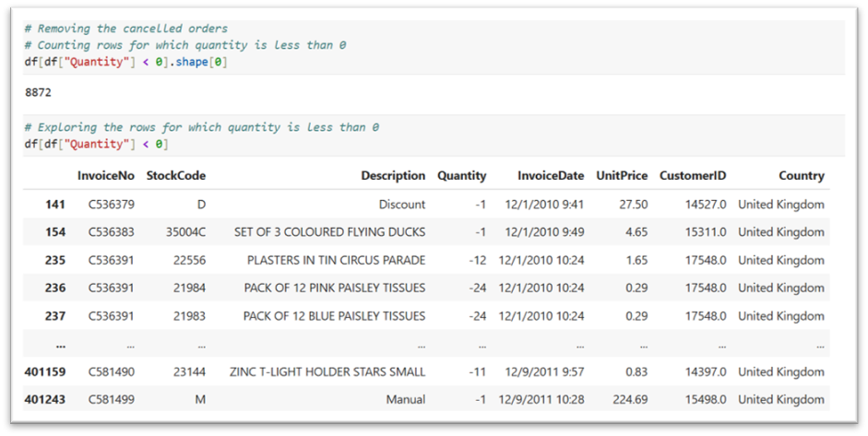Select the PLASTERS IN TIN CIRCUS PARADE description
This screenshot has height=436, width=868.
336,260
